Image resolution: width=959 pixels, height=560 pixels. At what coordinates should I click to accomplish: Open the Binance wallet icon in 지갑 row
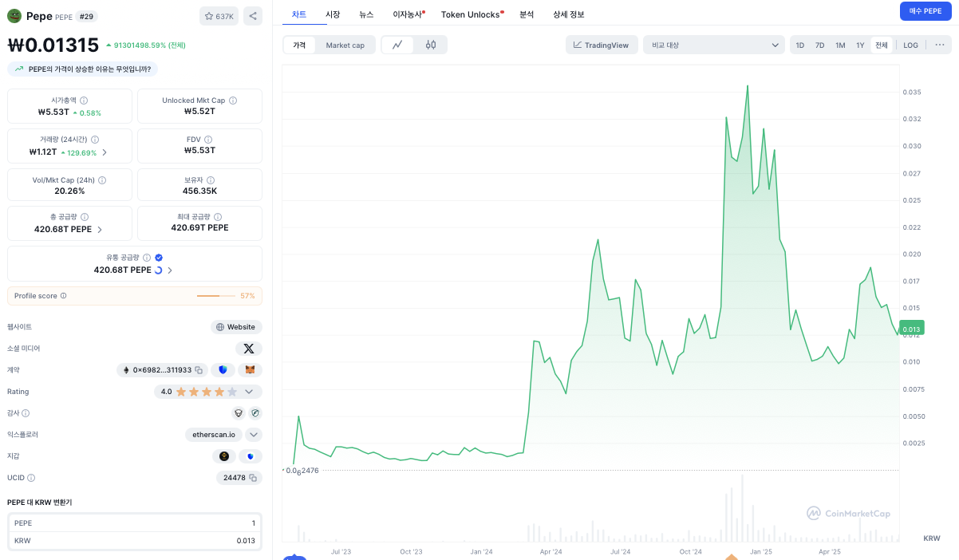tap(224, 456)
